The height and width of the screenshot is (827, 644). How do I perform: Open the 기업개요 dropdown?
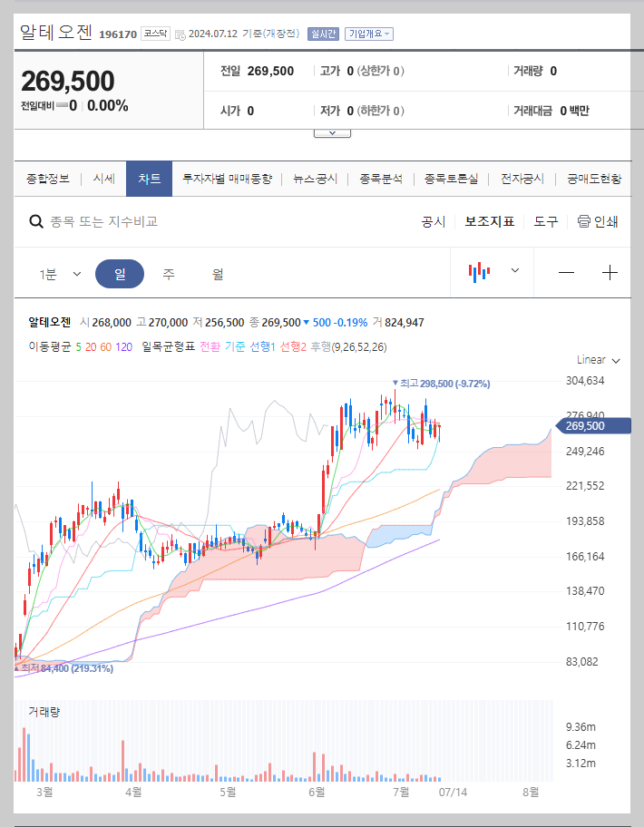point(368,32)
